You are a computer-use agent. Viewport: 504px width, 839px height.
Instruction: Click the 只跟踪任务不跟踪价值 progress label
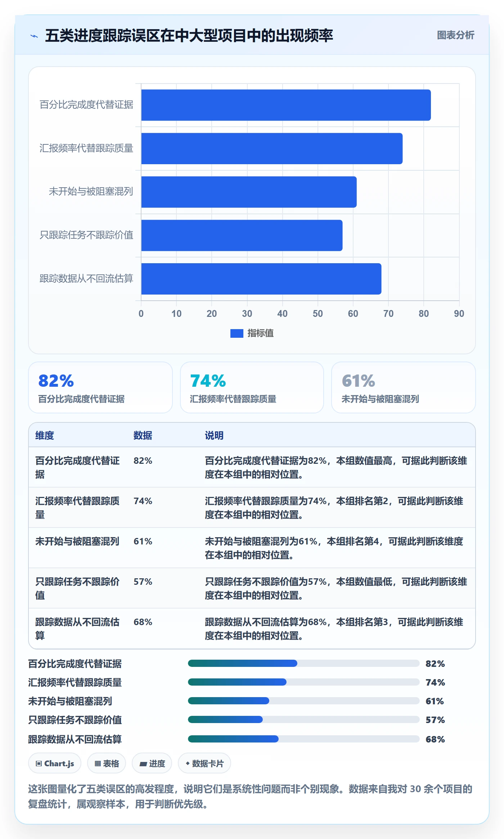[x=75, y=720]
